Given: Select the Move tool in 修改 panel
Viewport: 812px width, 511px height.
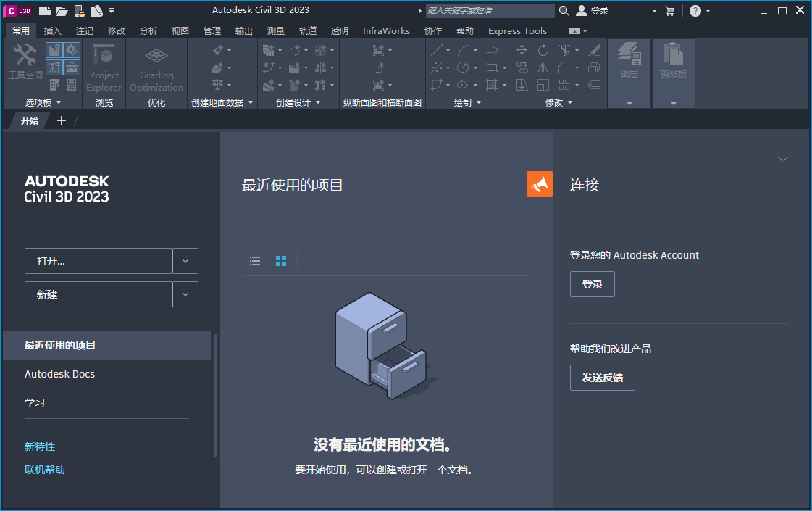Looking at the screenshot, I should [x=523, y=49].
